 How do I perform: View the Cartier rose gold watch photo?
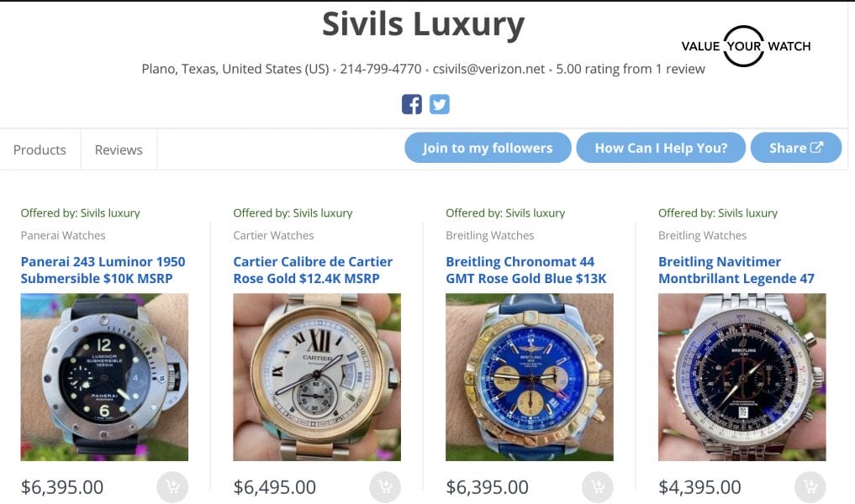pos(317,377)
